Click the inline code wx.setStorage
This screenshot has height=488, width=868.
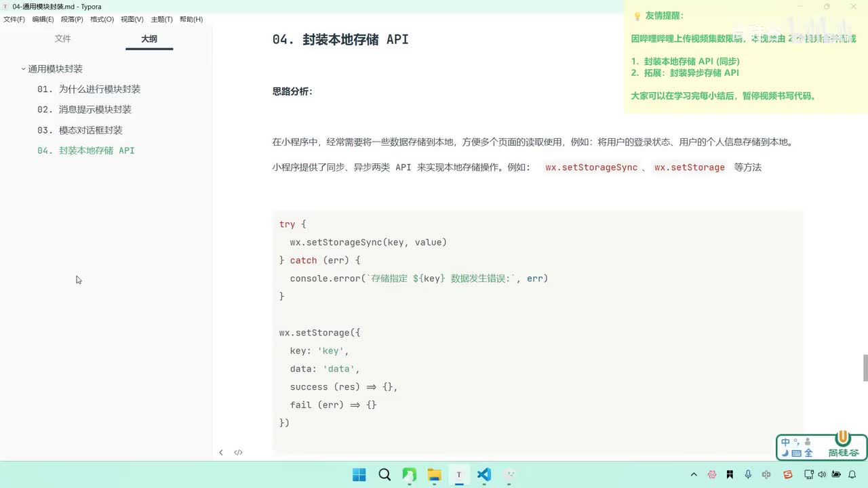click(x=690, y=167)
